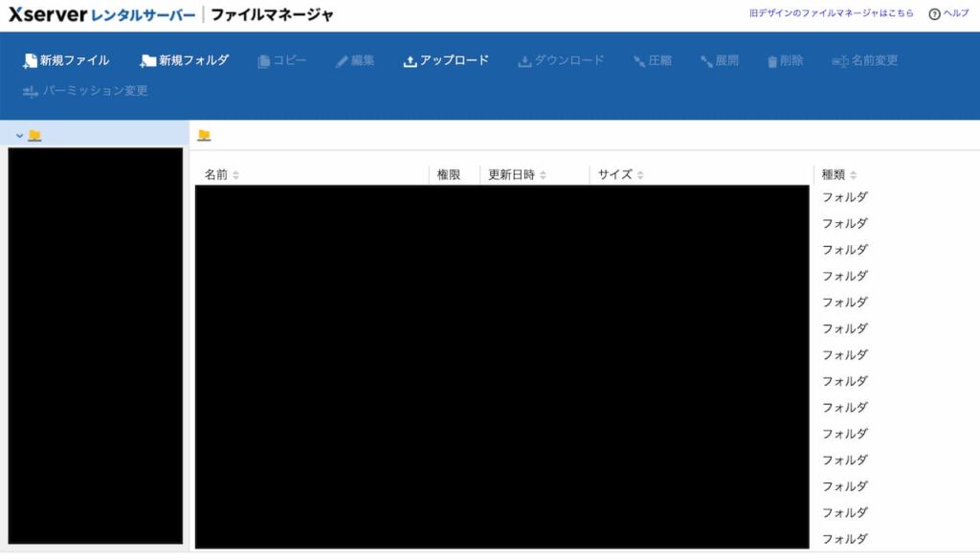Click the Upload (アップロード) icon

[410, 61]
